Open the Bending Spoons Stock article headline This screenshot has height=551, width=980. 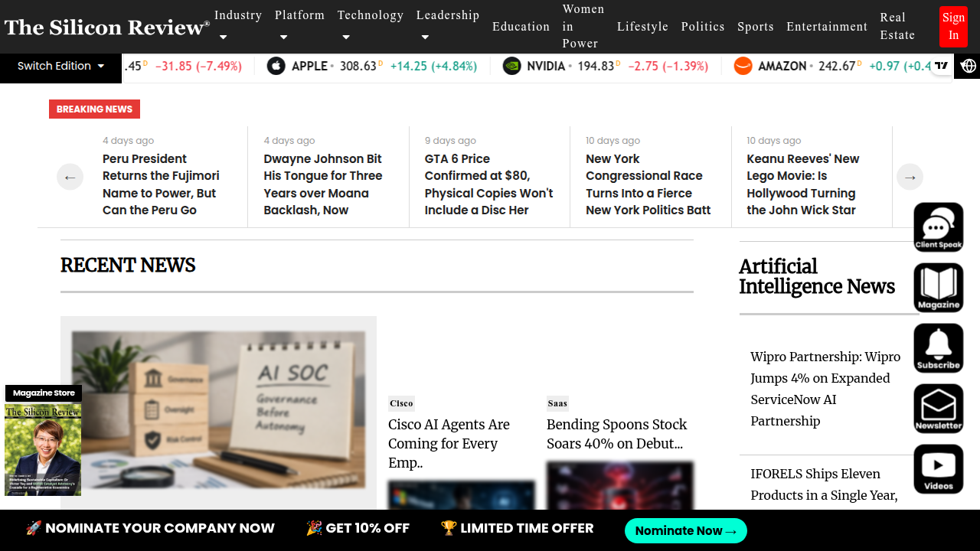point(617,434)
